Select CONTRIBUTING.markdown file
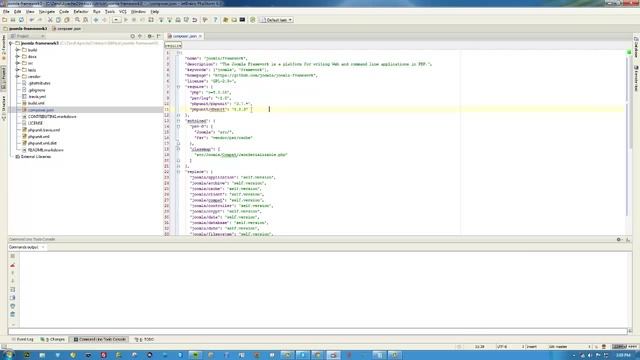 pos(52,117)
